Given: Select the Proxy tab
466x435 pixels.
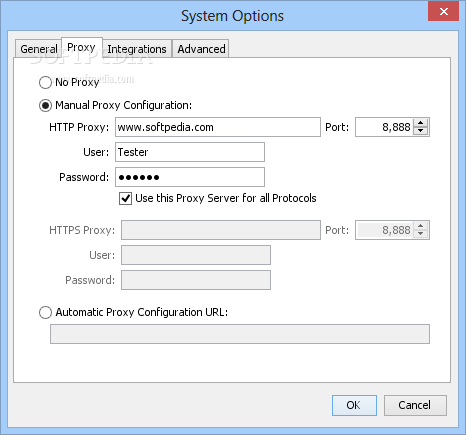Looking at the screenshot, I should (82, 47).
